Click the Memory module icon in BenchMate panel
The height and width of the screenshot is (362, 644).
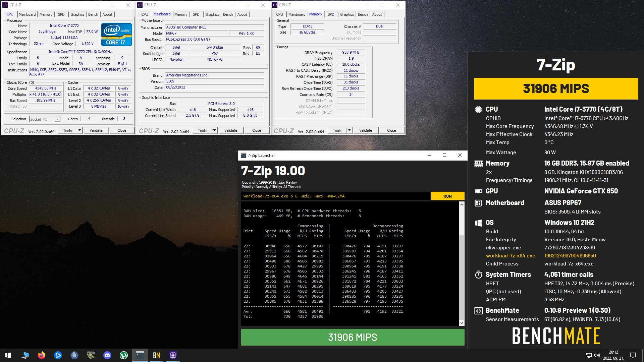coord(478,163)
